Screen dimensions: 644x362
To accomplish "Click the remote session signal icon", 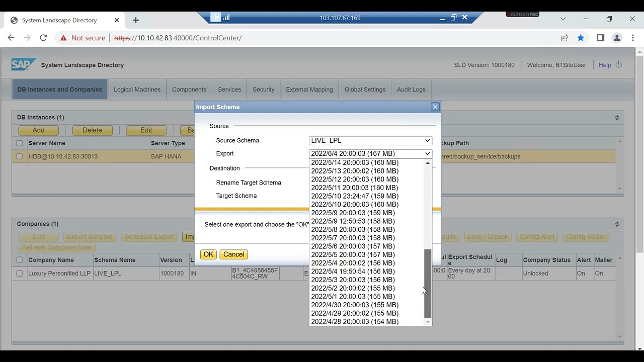I will 226,18.
